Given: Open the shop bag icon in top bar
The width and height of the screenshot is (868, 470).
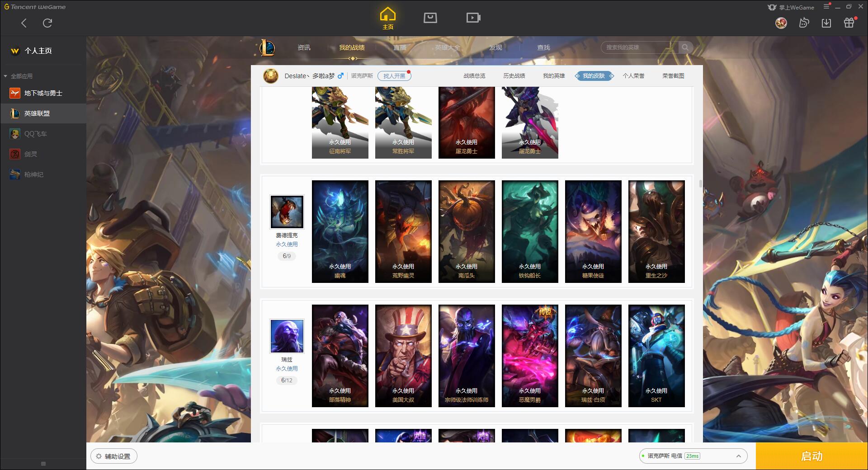Looking at the screenshot, I should tap(430, 18).
